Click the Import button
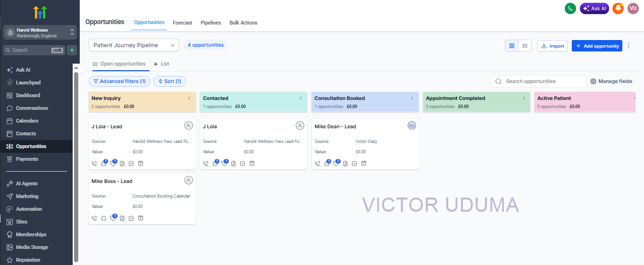The width and height of the screenshot is (644, 265). tap(552, 46)
